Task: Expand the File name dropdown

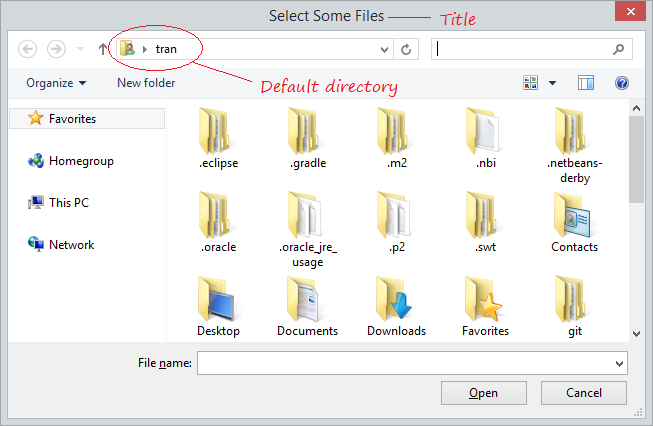Action: coord(619,363)
